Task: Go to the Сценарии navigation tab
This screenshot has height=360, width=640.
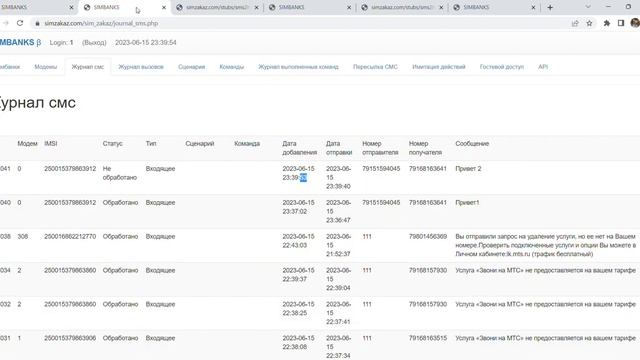Action: click(x=191, y=67)
